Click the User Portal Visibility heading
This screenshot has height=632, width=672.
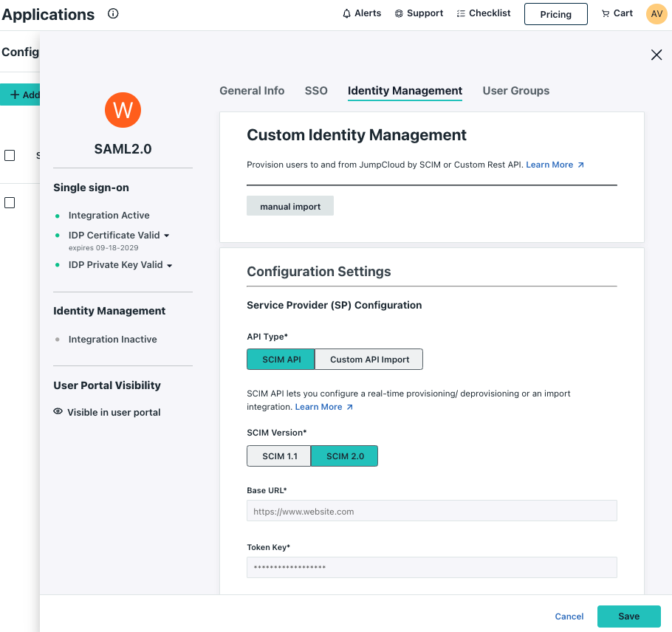pyautogui.click(x=107, y=385)
